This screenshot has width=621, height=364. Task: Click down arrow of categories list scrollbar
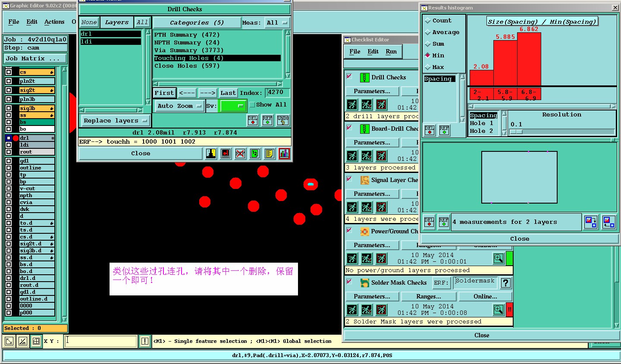pos(288,76)
